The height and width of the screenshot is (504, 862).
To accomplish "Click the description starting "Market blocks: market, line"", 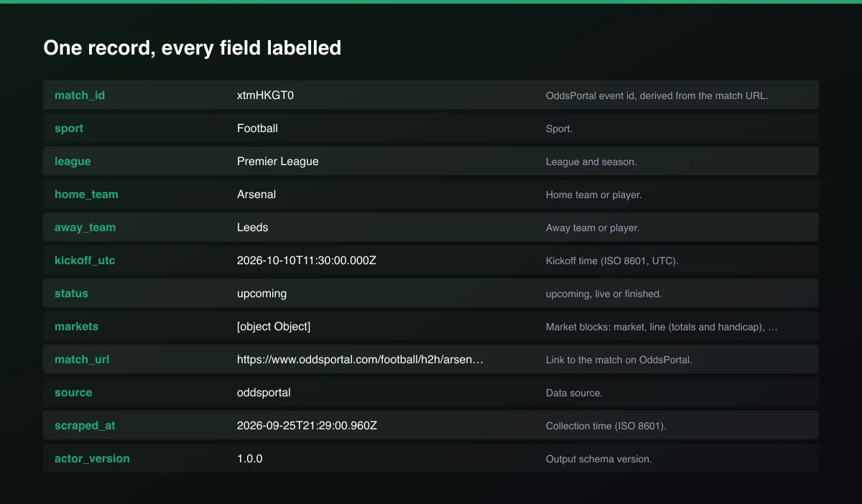I will (662, 327).
